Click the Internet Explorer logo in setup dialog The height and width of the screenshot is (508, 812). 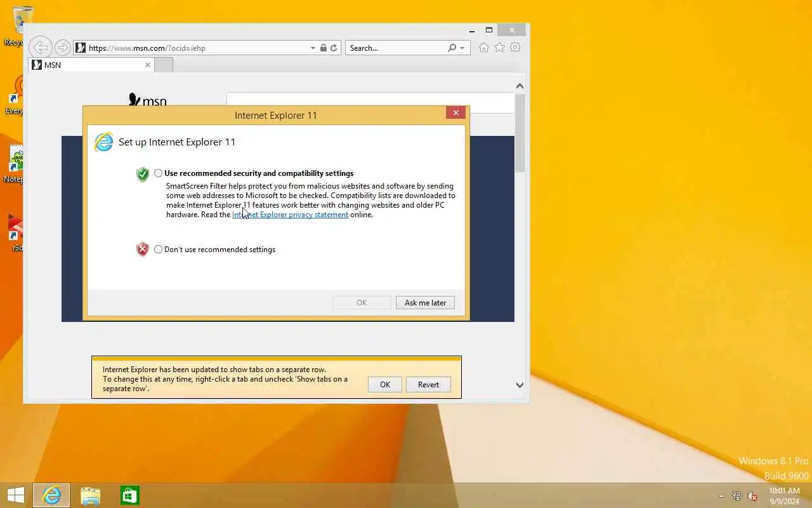103,142
